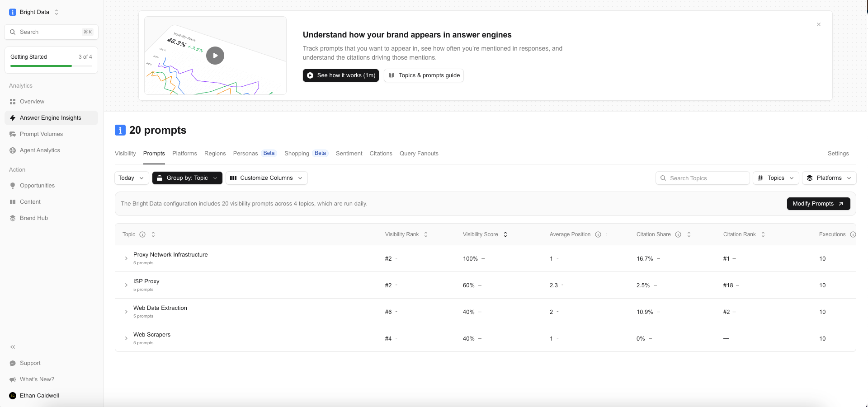
Task: Click the Average Position info icon
Action: click(x=598, y=234)
